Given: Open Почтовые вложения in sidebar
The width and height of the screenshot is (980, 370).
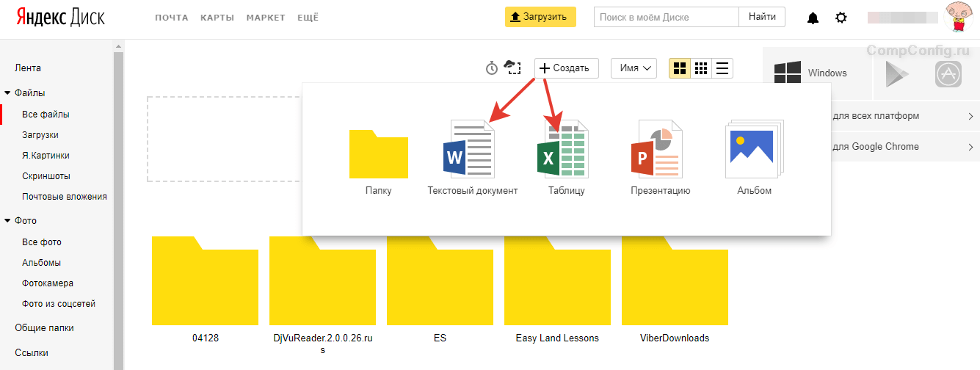Looking at the screenshot, I should (65, 197).
